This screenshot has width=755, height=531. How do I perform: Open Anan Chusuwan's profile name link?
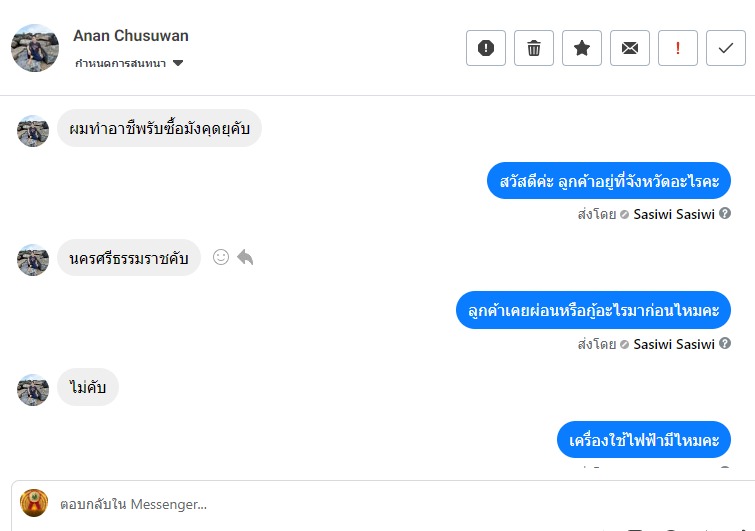click(131, 36)
